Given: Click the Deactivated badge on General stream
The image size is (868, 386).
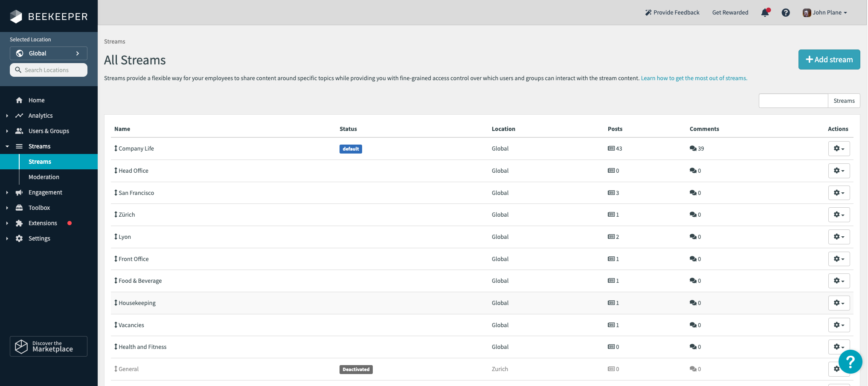Looking at the screenshot, I should point(356,369).
